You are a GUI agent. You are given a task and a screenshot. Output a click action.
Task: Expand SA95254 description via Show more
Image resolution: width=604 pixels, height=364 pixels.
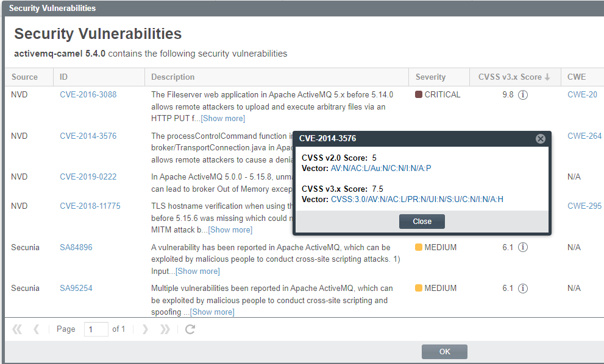click(x=212, y=312)
